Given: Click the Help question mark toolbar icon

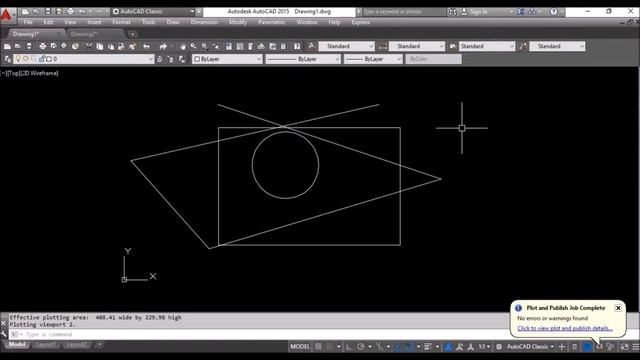Looking at the screenshot, I should coord(297,47).
